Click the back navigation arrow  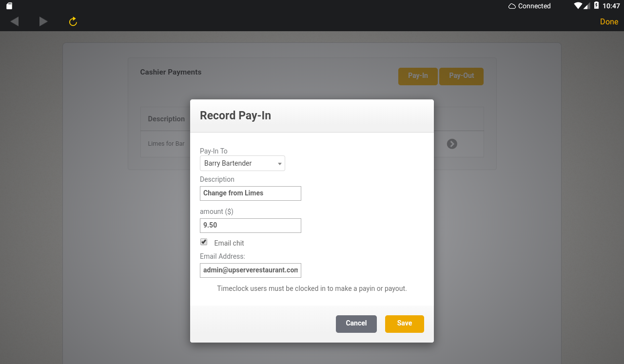coord(14,21)
